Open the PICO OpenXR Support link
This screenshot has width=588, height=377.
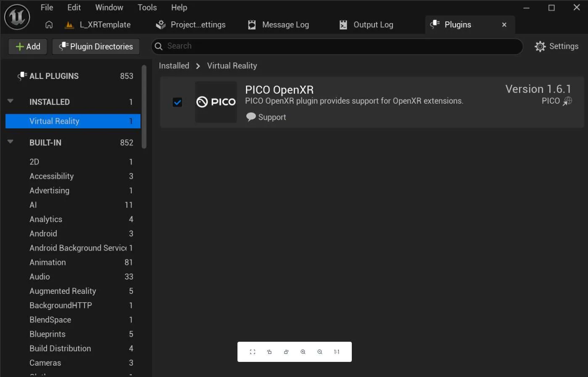point(266,117)
